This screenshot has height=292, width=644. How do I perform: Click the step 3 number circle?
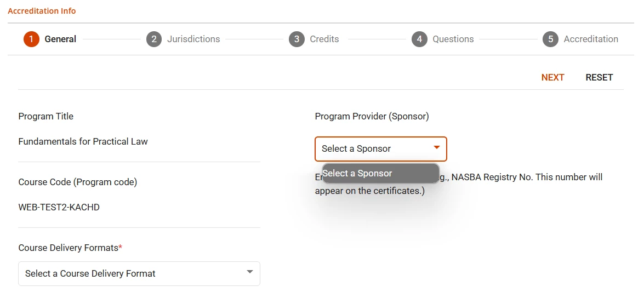tap(297, 39)
